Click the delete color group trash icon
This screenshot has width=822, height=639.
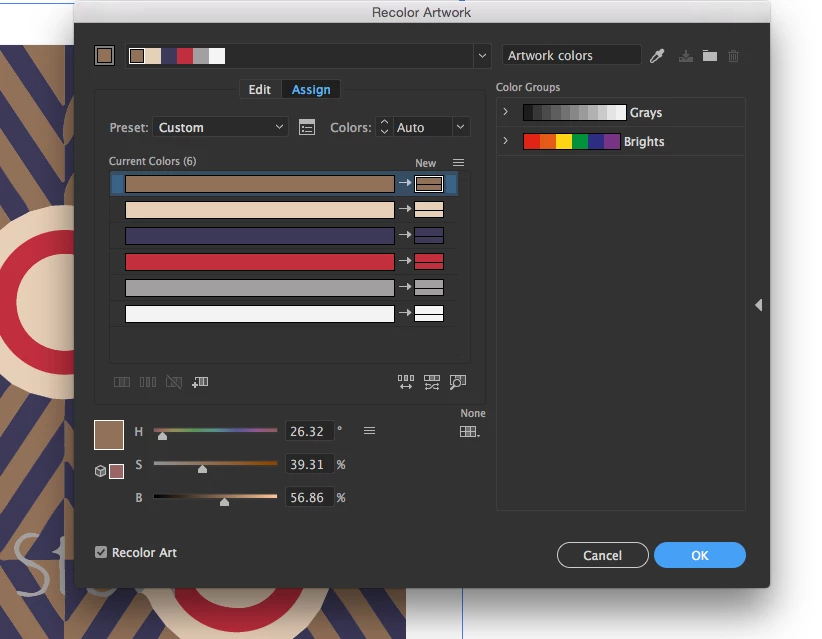pos(734,56)
